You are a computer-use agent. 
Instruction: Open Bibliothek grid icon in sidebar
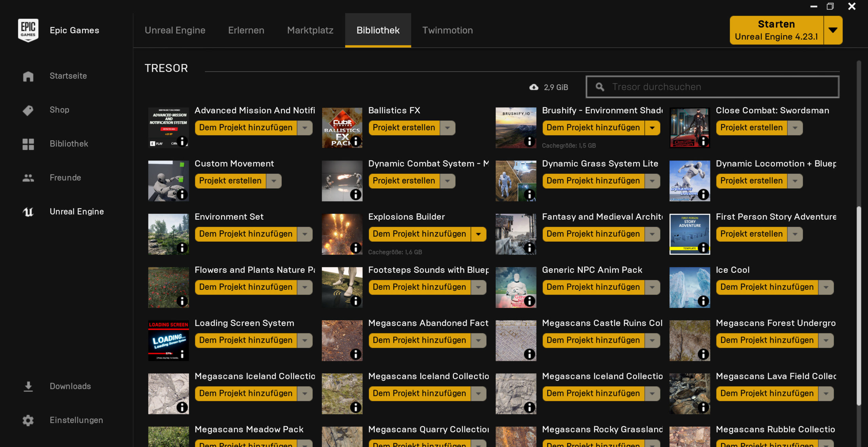click(28, 144)
